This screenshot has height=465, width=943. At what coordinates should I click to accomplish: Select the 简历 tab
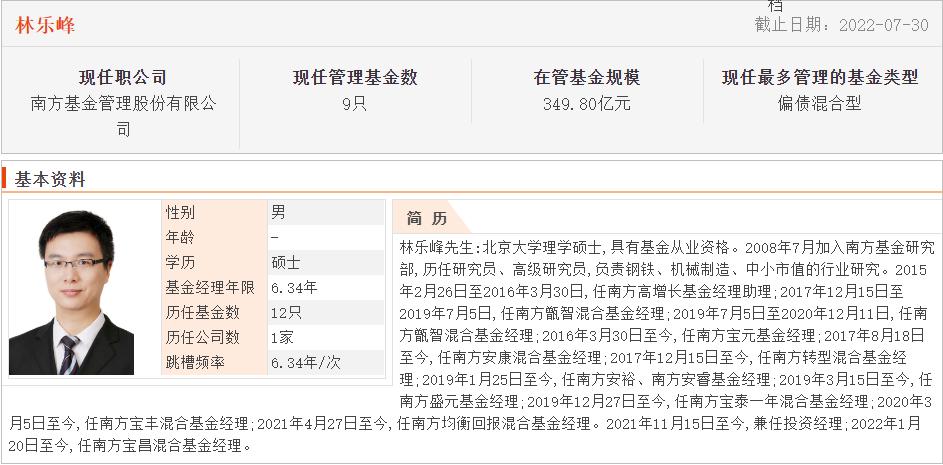click(426, 218)
